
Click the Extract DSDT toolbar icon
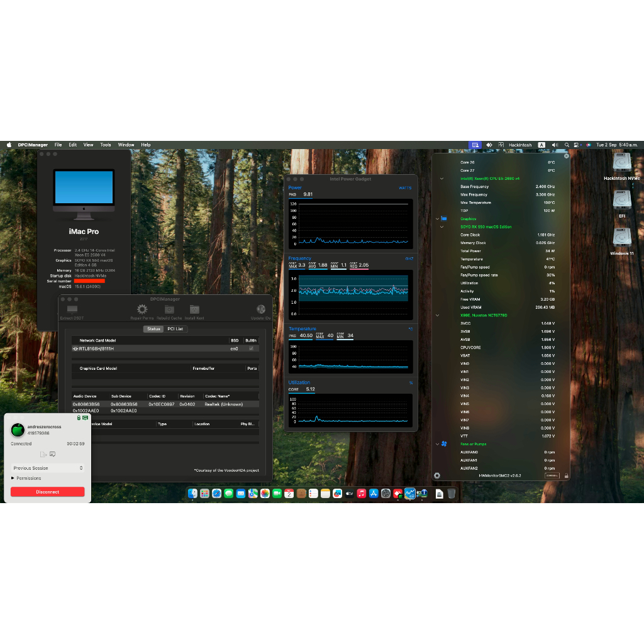click(72, 309)
